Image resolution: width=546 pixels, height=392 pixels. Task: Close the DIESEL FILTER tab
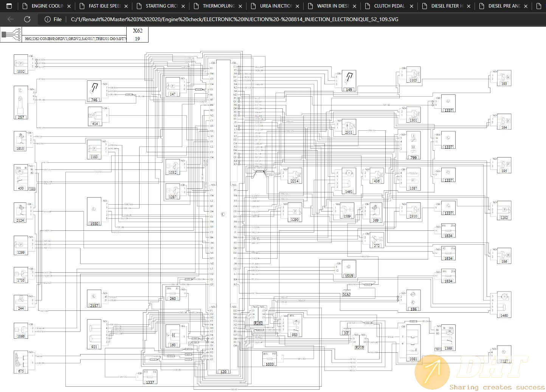pos(468,6)
